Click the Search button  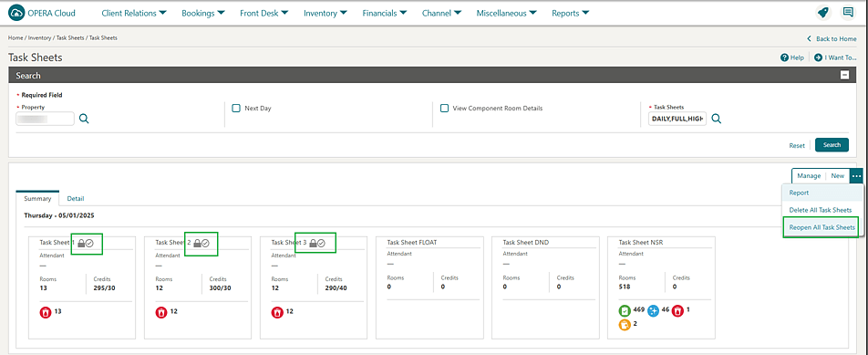pyautogui.click(x=832, y=145)
